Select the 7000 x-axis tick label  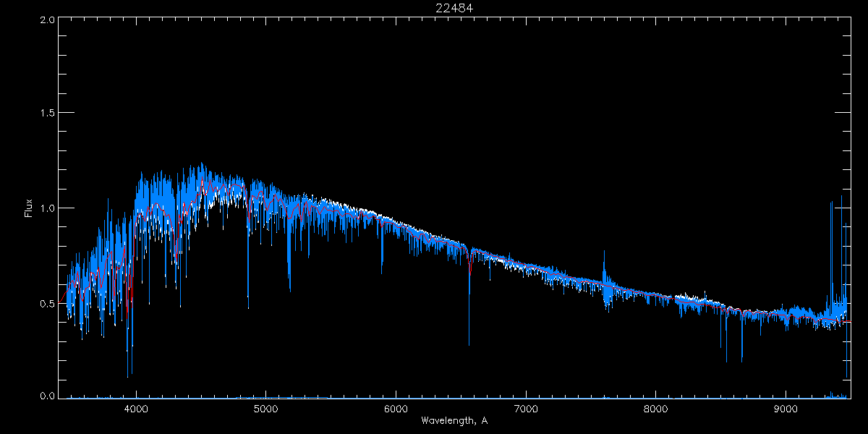(x=526, y=409)
